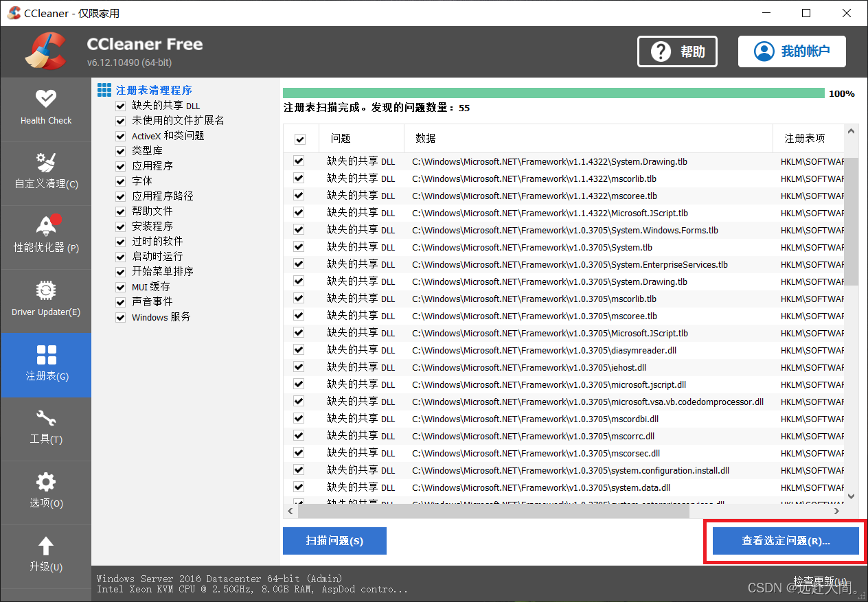
Task: Open the Help (帮助) button
Action: (677, 51)
